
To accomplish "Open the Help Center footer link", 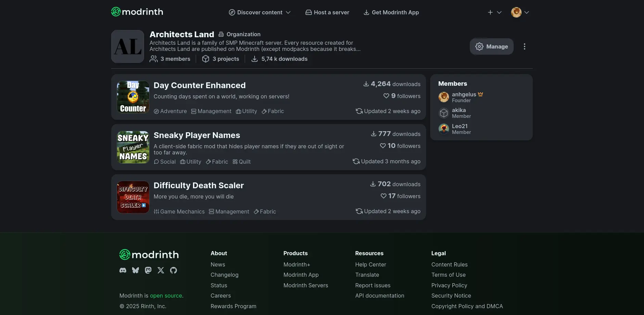I will click(x=371, y=265).
